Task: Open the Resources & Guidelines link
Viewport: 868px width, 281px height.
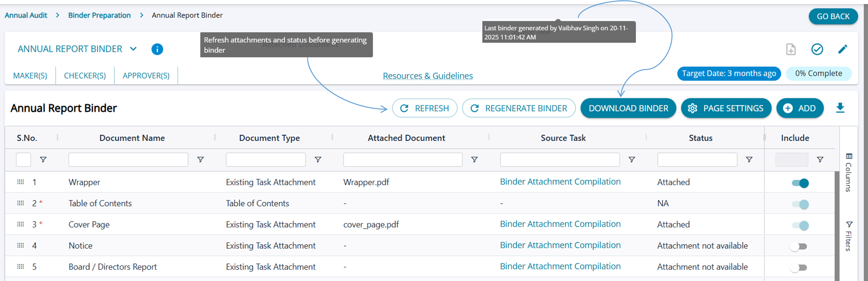Action: click(427, 76)
